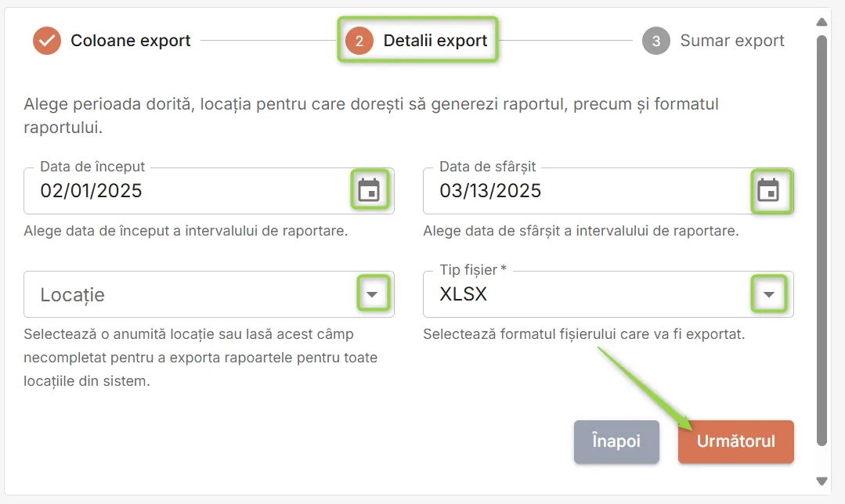This screenshot has width=845, height=504.
Task: Click into the Locație field
Action: click(x=209, y=294)
